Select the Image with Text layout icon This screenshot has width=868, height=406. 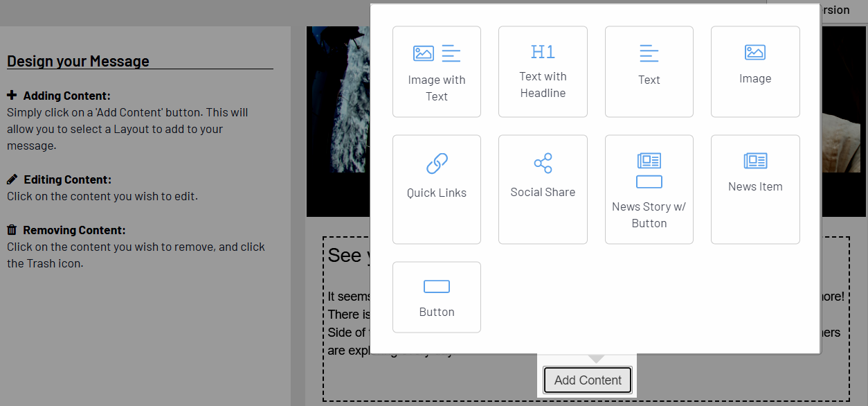coord(437,53)
